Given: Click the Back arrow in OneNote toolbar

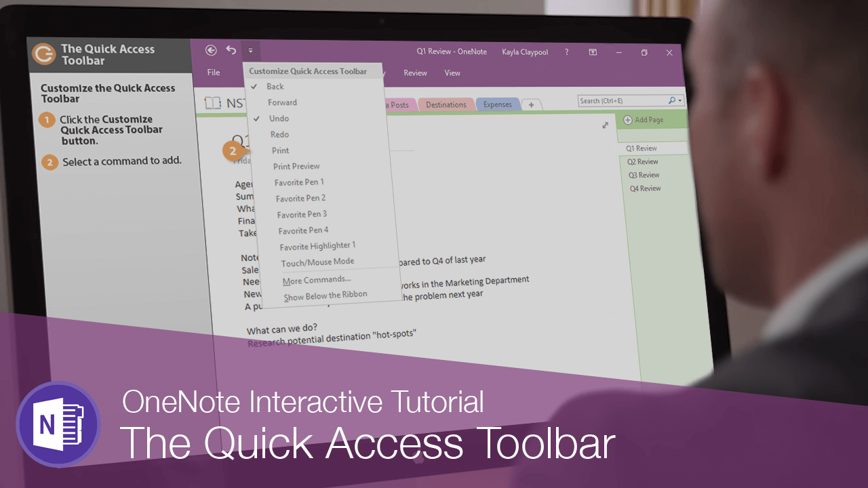Looking at the screenshot, I should coord(211,50).
